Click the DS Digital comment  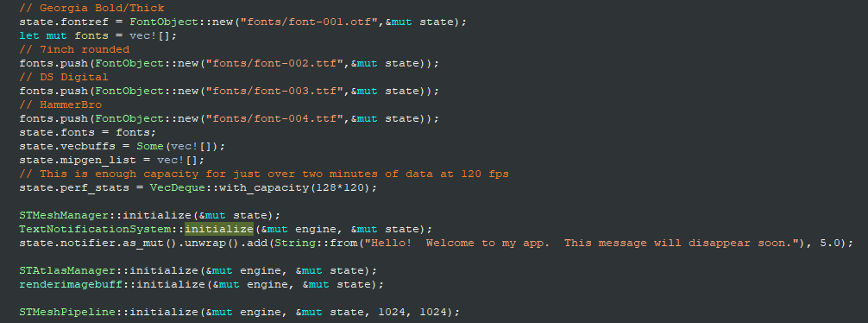pyautogui.click(x=64, y=78)
